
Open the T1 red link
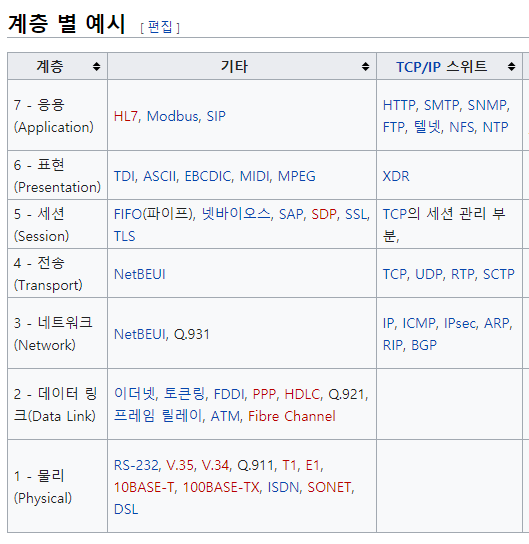[x=289, y=465]
